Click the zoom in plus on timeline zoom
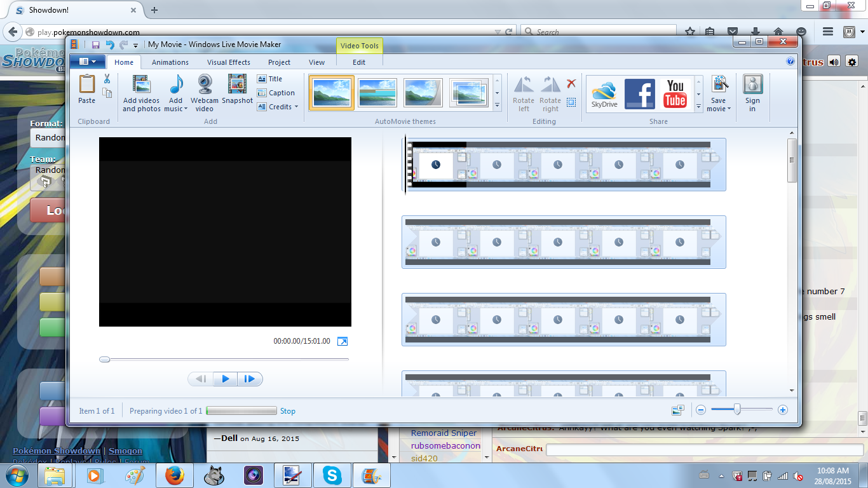The height and width of the screenshot is (488, 868). pyautogui.click(x=783, y=410)
